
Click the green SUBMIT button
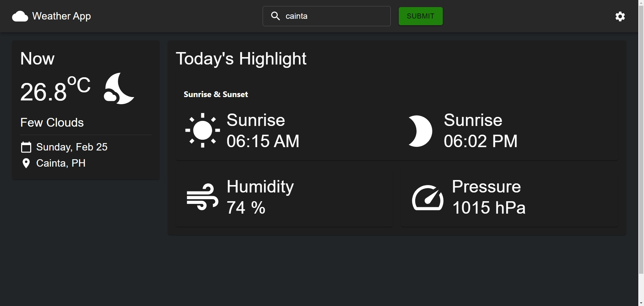click(x=421, y=16)
